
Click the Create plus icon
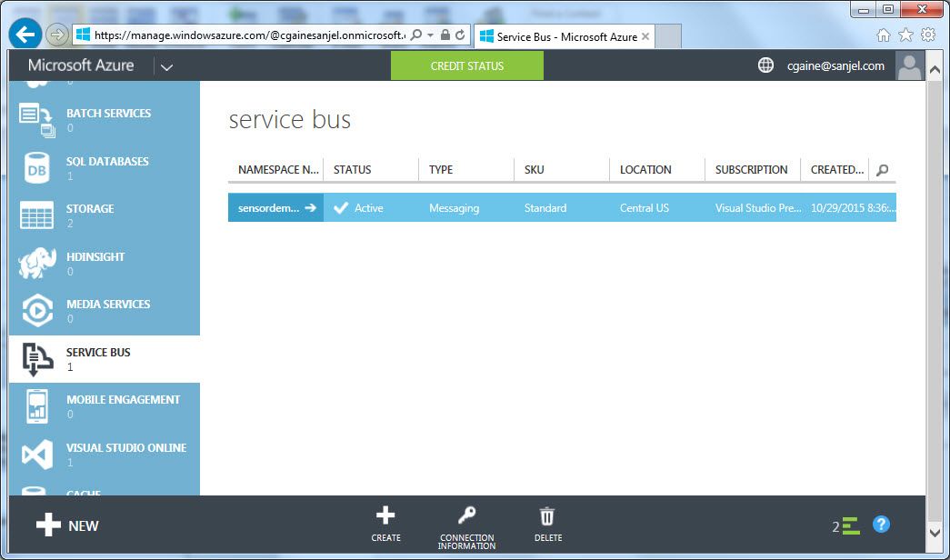(x=385, y=515)
